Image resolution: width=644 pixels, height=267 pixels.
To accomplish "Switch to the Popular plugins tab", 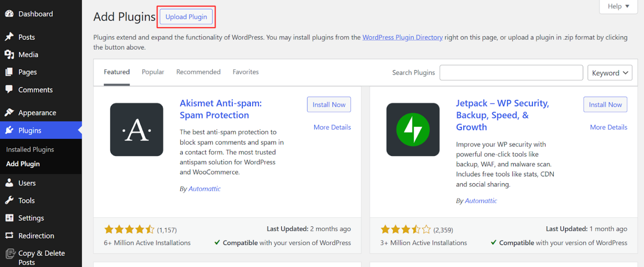I will coord(153,72).
